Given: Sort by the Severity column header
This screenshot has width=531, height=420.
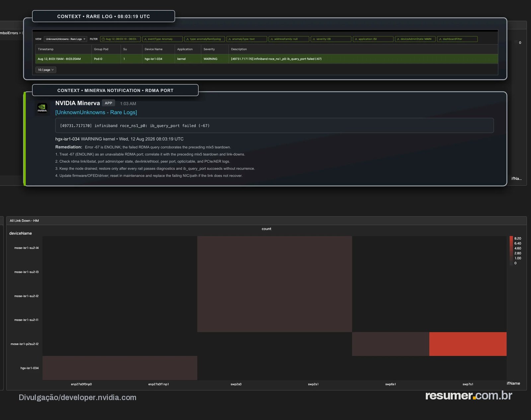Looking at the screenshot, I should click(209, 49).
